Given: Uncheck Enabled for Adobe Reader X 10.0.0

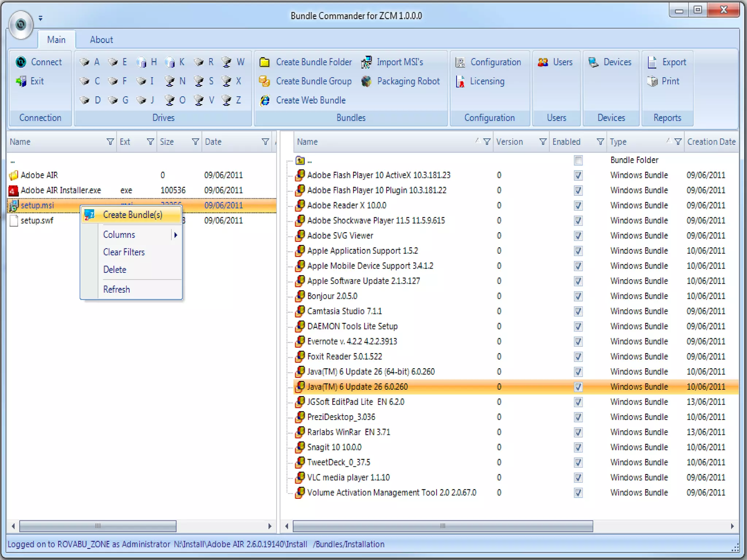Looking at the screenshot, I should 578,206.
